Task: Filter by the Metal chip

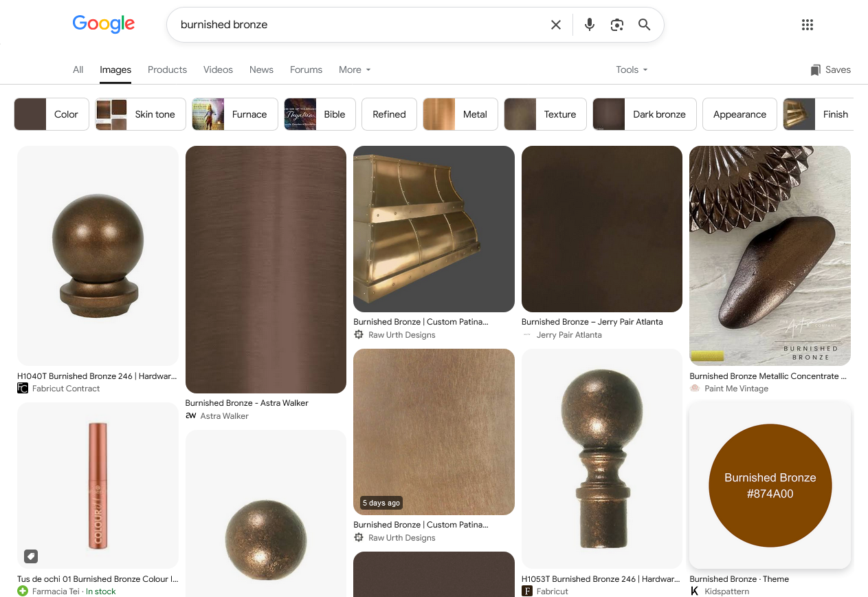Action: pyautogui.click(x=460, y=114)
